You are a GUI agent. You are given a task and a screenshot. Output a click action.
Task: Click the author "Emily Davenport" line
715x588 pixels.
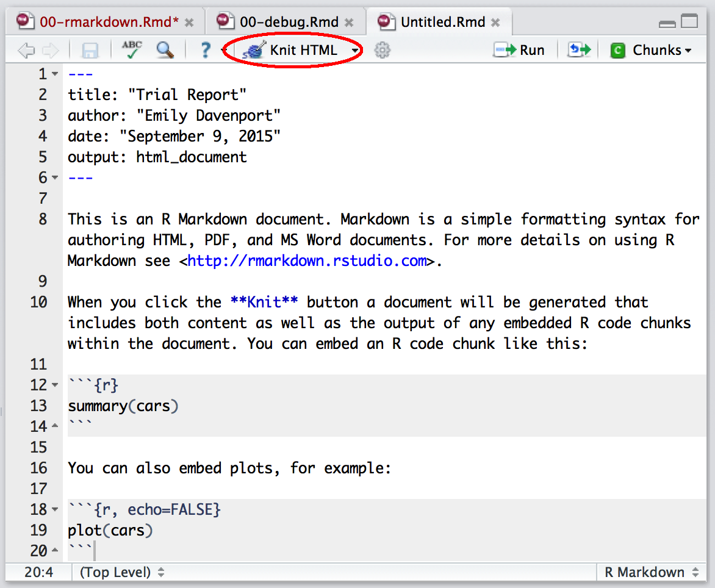coord(174,115)
